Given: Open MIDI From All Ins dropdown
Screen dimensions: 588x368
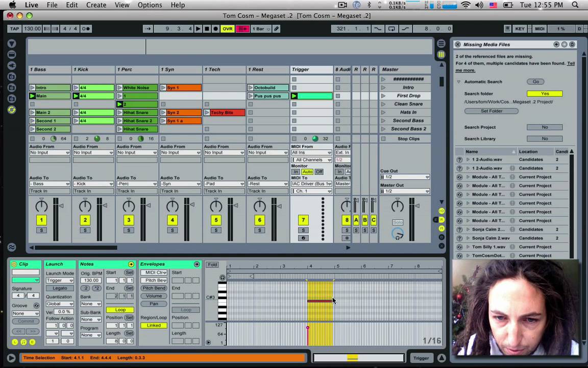Looking at the screenshot, I should (312, 152).
